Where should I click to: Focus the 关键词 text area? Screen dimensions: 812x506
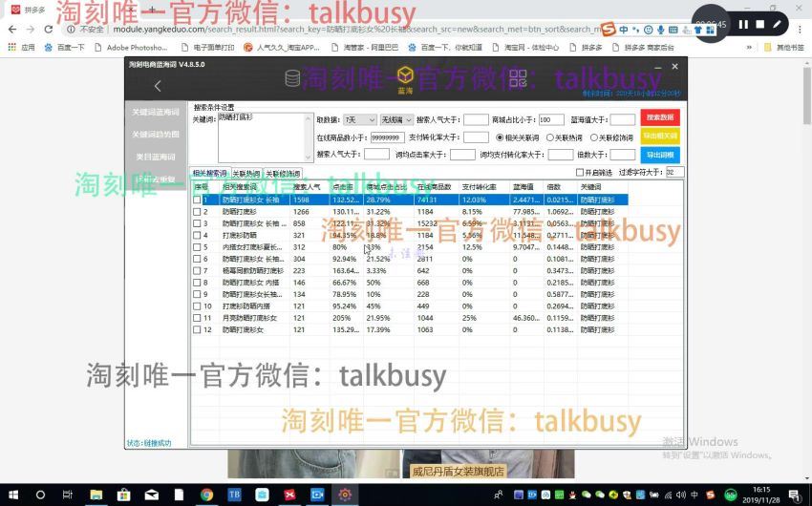coord(266,137)
